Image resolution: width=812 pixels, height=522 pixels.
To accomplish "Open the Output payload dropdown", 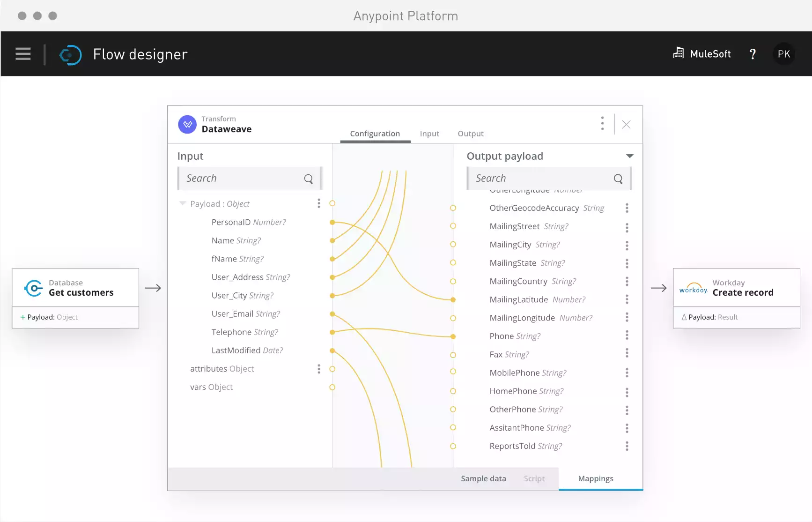I will tap(630, 156).
